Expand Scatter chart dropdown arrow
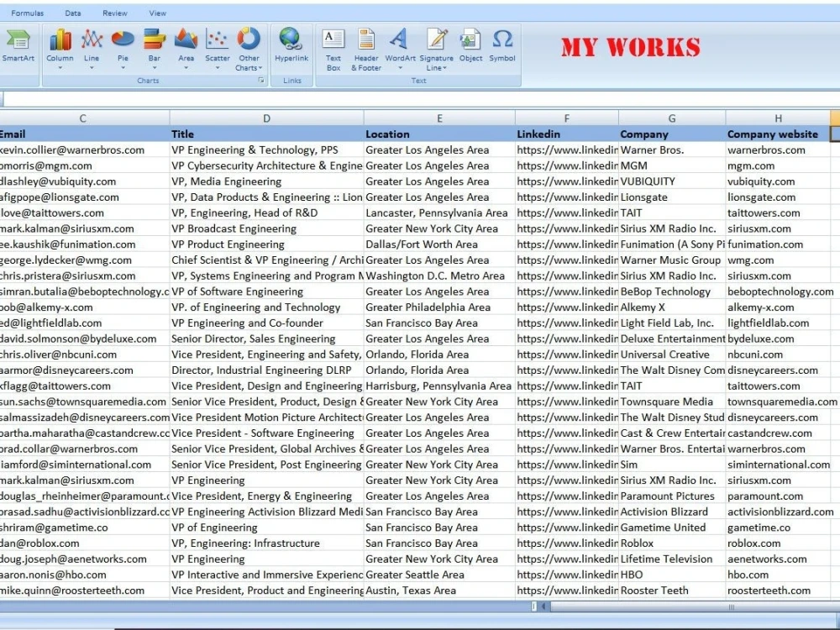This screenshot has width=840, height=630. click(x=218, y=68)
